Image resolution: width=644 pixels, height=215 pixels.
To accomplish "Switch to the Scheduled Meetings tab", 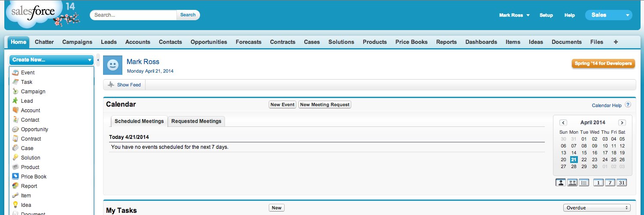I will click(x=139, y=121).
